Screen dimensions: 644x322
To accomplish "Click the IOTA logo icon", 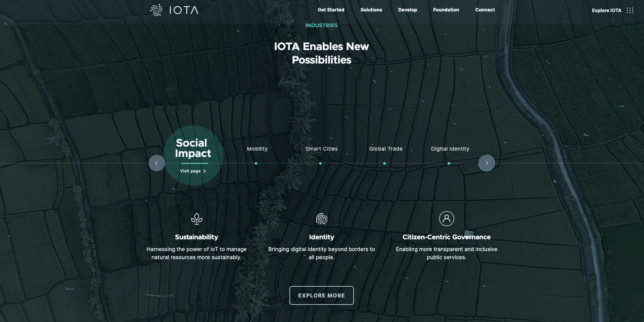I will click(x=156, y=10).
